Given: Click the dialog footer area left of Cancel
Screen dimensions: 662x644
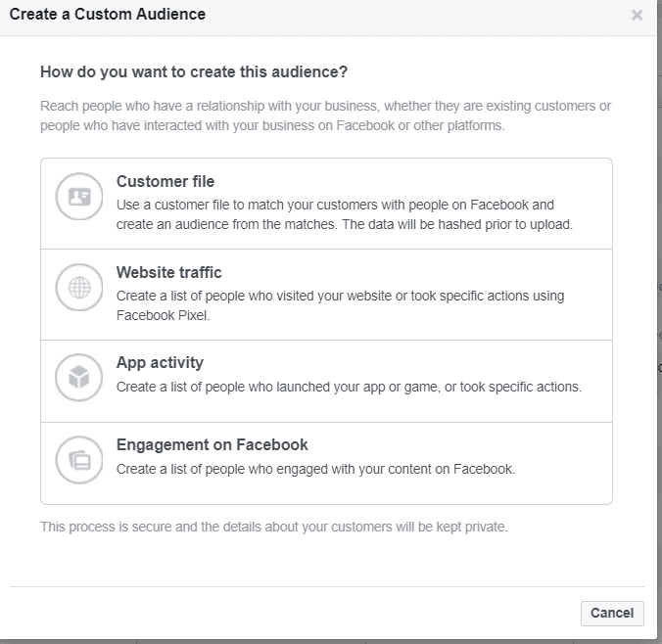Looking at the screenshot, I should point(294,613).
